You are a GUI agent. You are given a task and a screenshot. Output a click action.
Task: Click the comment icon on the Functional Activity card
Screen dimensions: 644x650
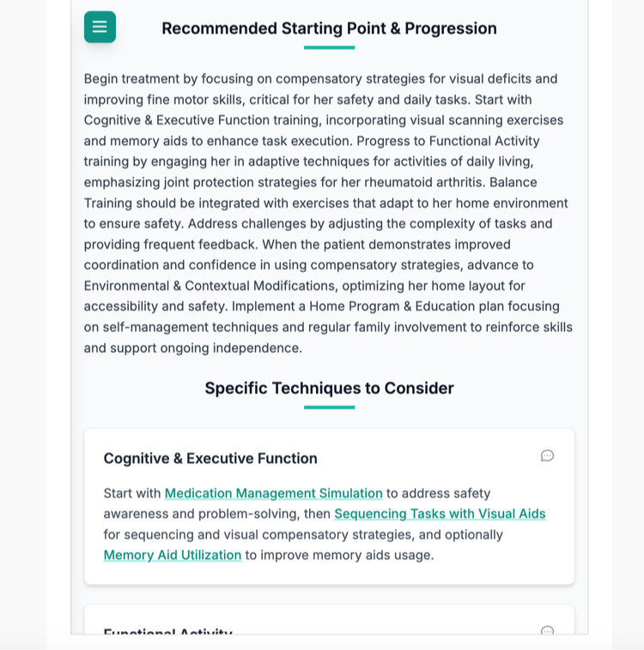click(x=547, y=630)
